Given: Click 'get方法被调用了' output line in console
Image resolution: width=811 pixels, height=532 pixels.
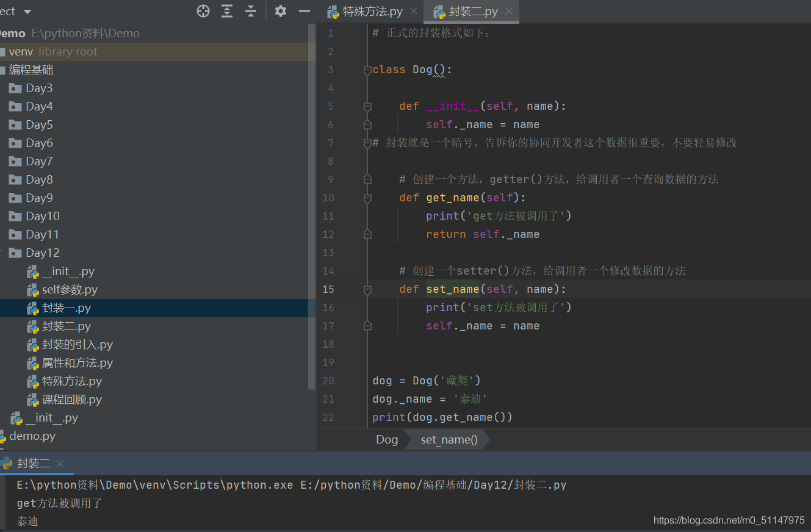Looking at the screenshot, I should pyautogui.click(x=59, y=503).
